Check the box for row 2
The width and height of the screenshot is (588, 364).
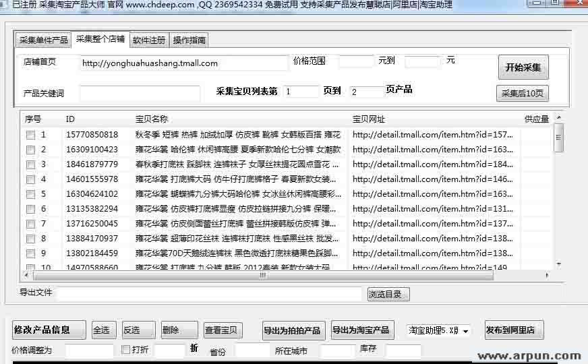click(x=31, y=150)
